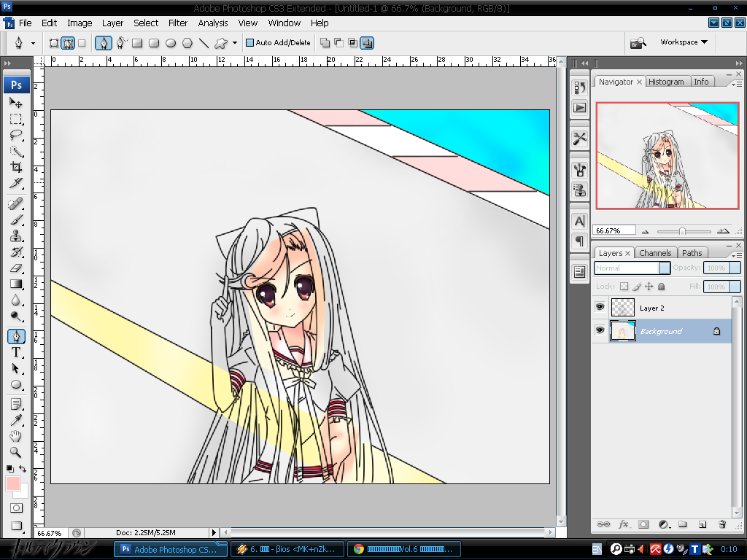Select the Move tool

tap(16, 102)
